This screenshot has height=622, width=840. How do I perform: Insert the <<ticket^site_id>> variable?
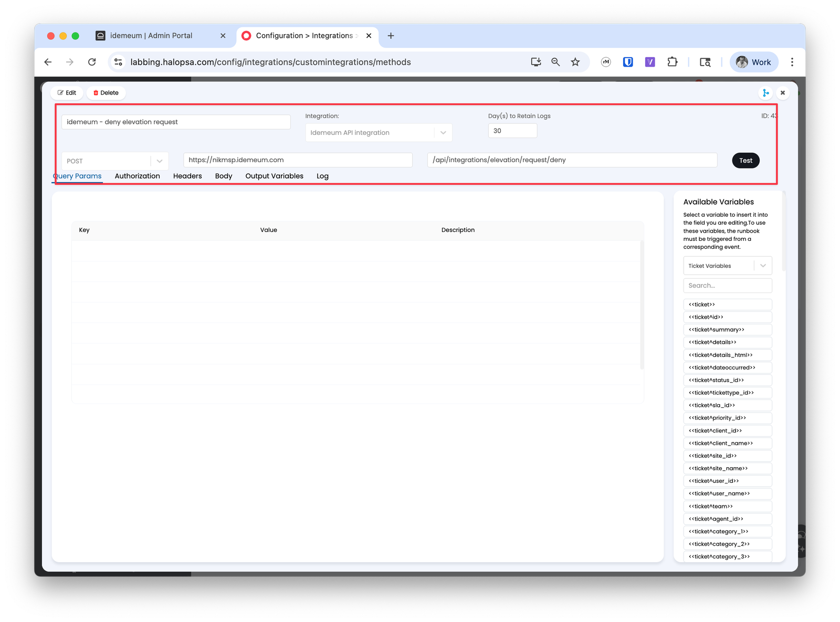click(x=728, y=456)
